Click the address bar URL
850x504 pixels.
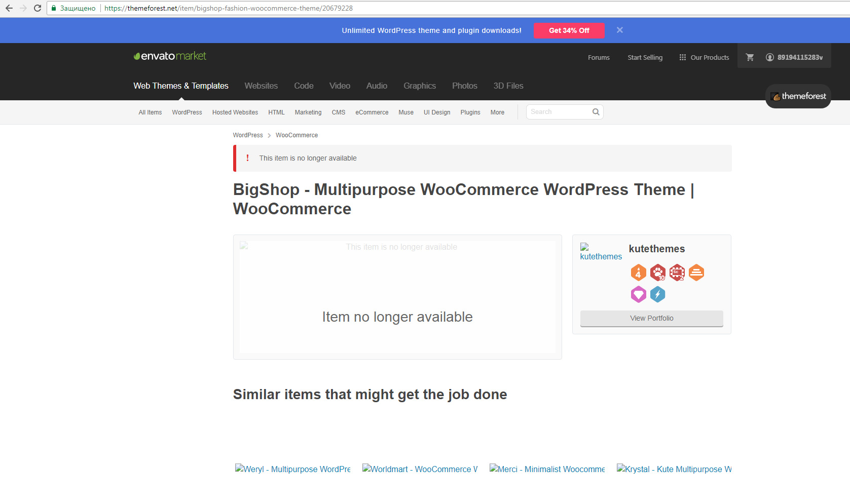[x=229, y=8]
